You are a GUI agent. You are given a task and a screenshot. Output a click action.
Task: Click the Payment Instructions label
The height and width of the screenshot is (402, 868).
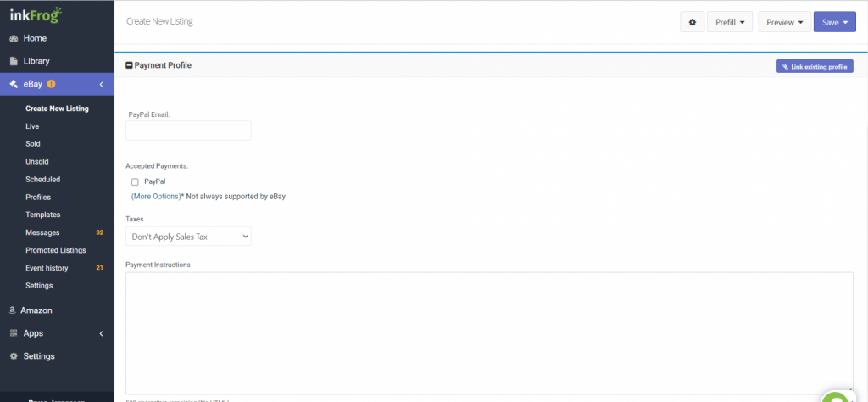[x=158, y=265]
